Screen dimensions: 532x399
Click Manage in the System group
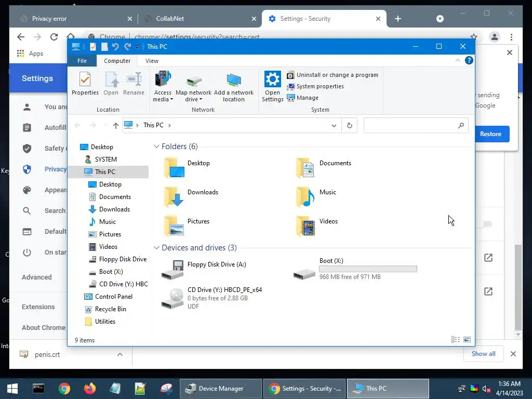click(x=303, y=98)
